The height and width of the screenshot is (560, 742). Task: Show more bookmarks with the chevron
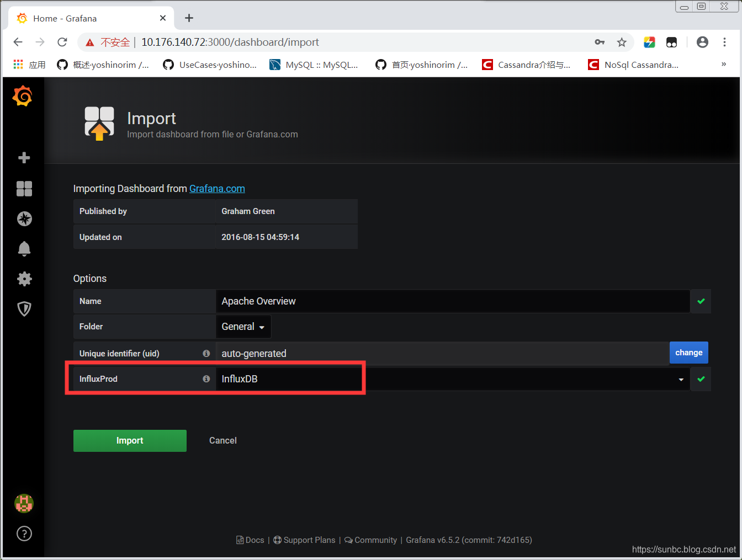724,64
